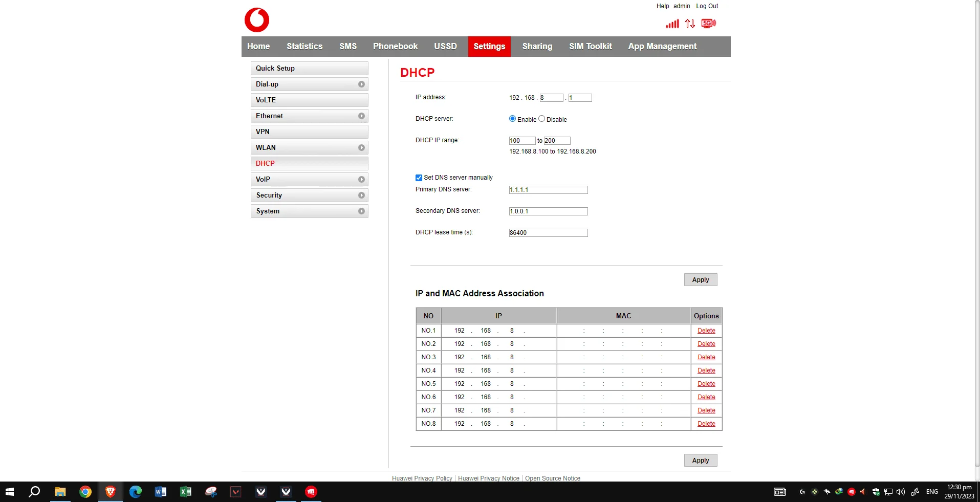Open Windows Security shield tray icon

876,492
